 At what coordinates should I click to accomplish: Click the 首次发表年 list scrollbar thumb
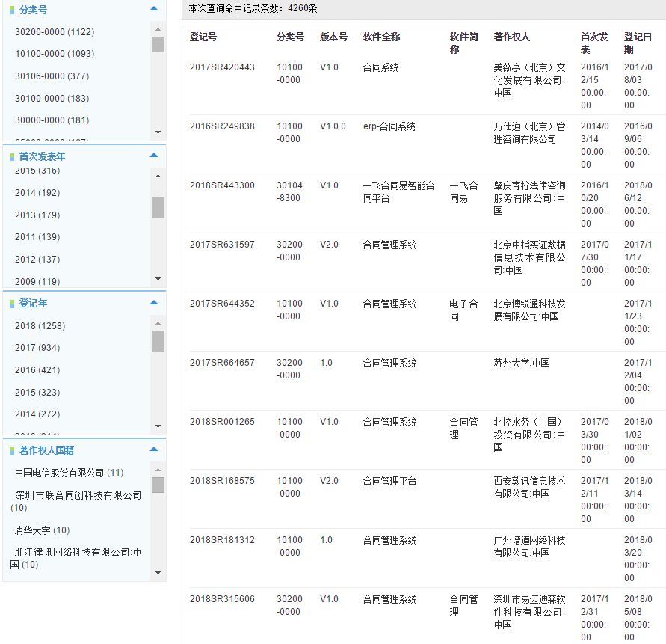point(158,207)
